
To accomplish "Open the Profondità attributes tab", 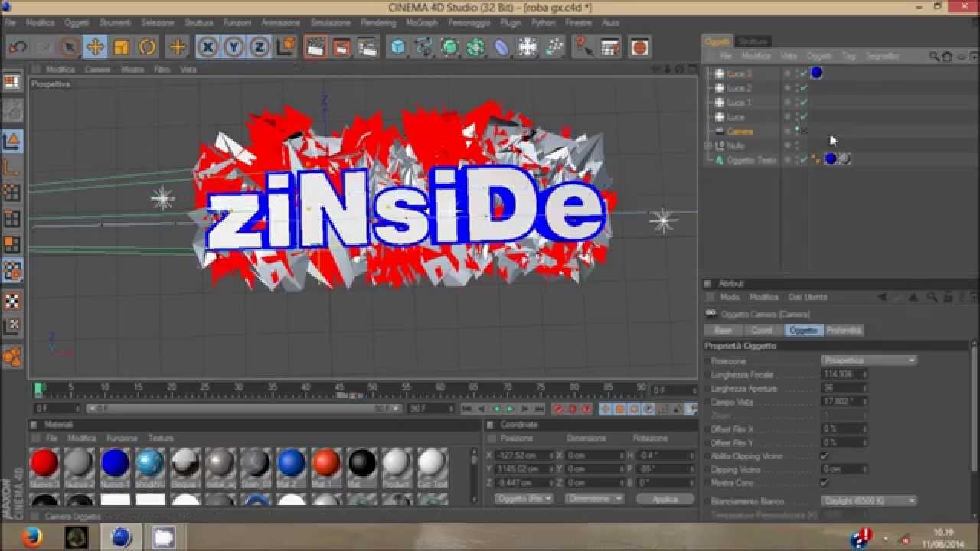I will (x=844, y=330).
